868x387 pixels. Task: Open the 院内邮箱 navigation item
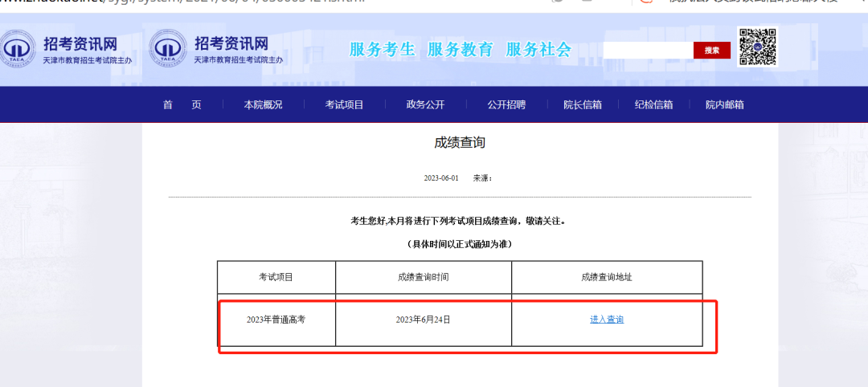pos(725,104)
